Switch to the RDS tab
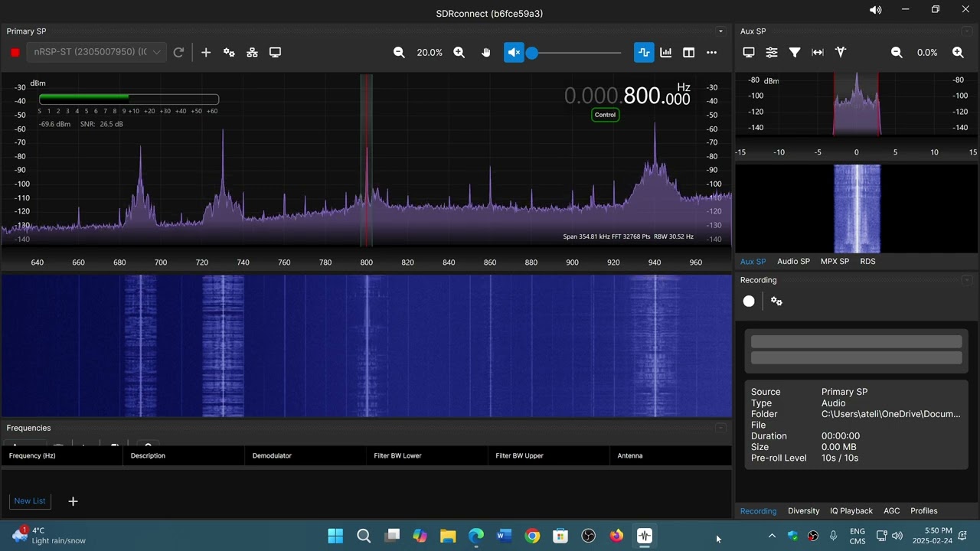Viewport: 980px width, 551px height. tap(867, 261)
